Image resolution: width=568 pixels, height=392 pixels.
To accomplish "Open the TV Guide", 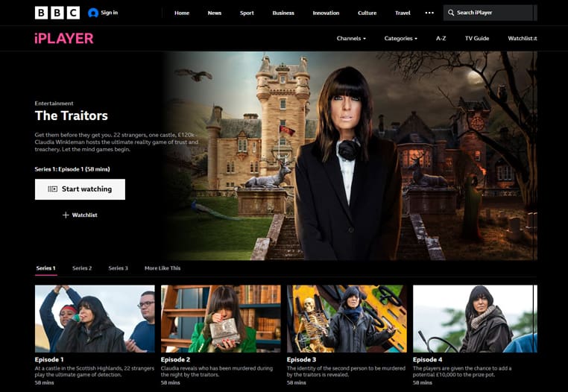I will (477, 39).
